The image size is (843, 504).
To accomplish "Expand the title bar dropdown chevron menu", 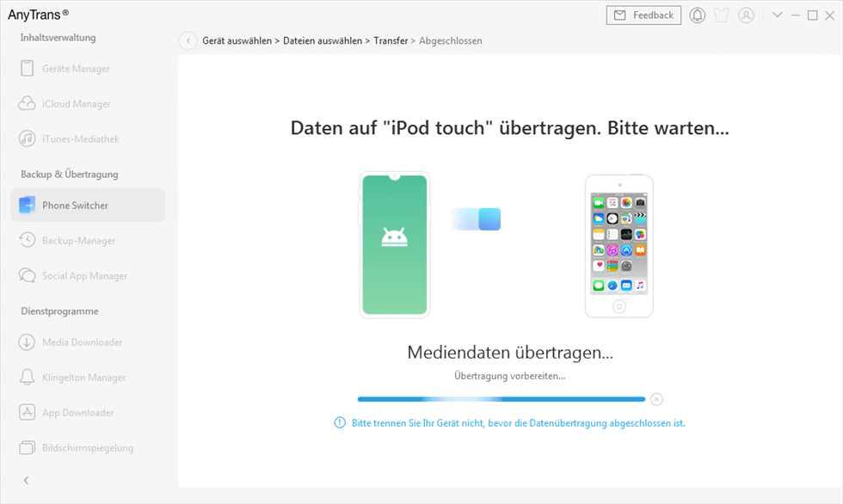I will 778,15.
